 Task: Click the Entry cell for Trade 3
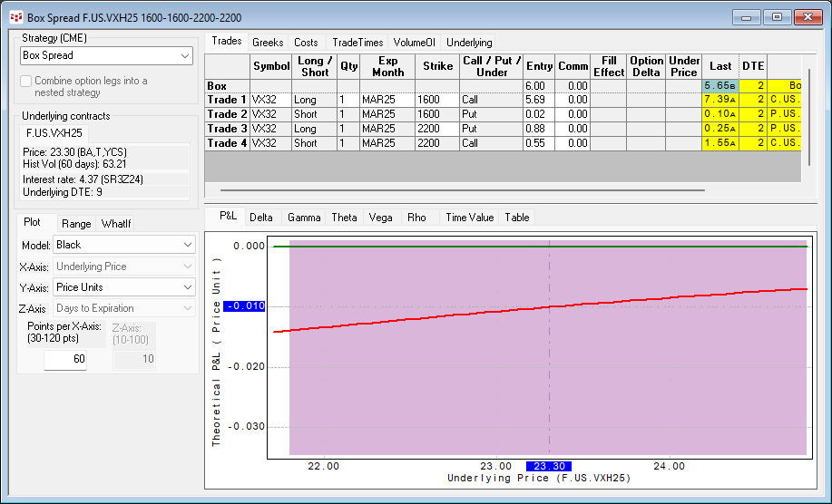[539, 129]
